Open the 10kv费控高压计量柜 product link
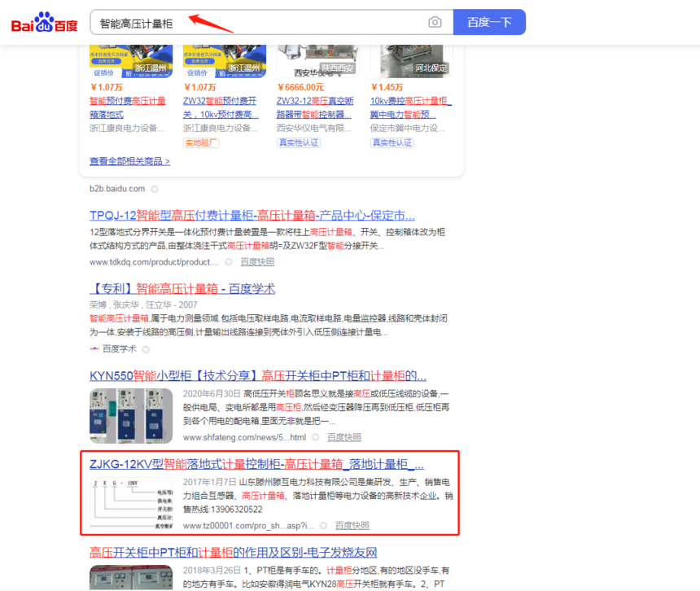Image resolution: width=700 pixels, height=591 pixels. point(411,108)
